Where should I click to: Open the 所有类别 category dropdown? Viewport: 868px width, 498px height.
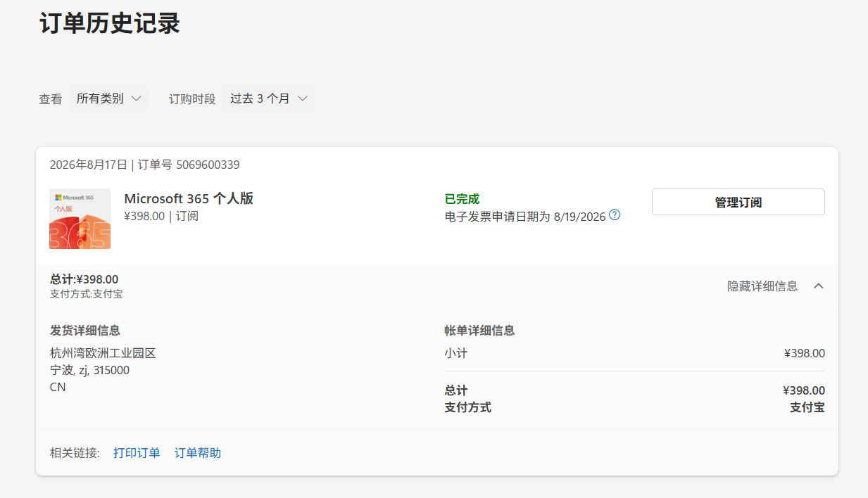coord(108,98)
